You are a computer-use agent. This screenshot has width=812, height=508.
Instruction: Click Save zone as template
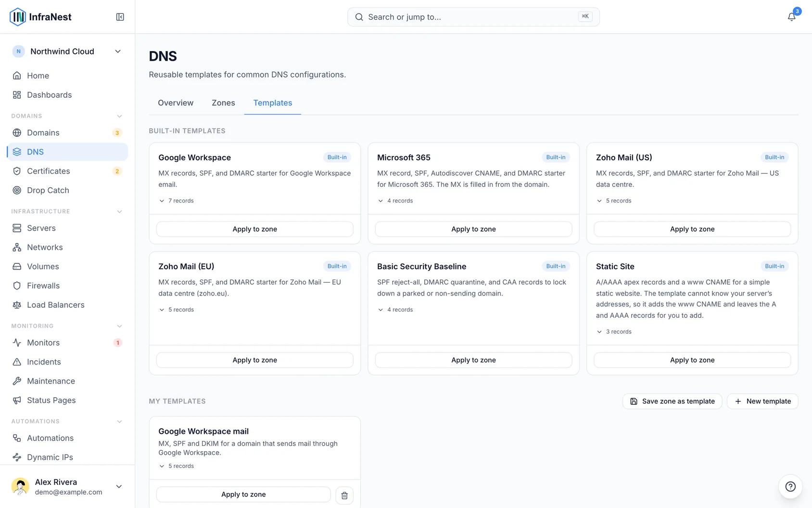click(672, 401)
